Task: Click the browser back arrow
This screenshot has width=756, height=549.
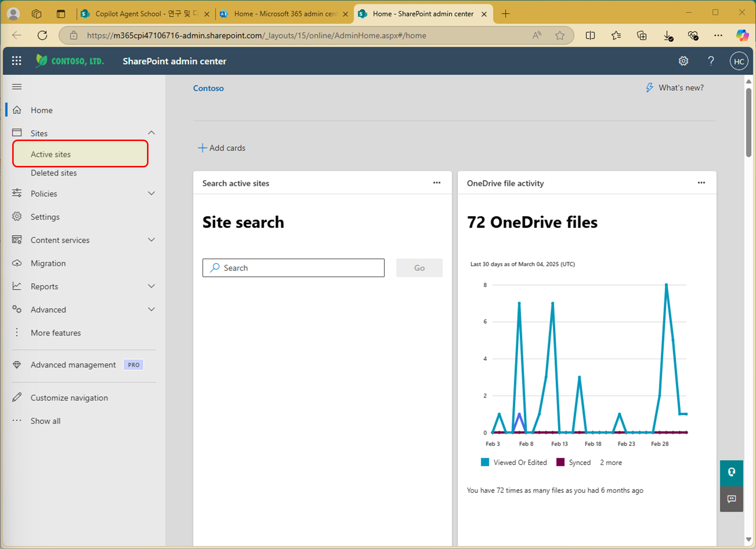Action: 17,35
